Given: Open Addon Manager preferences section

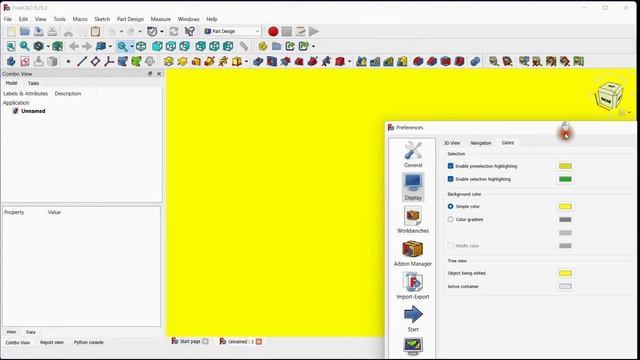Looking at the screenshot, I should (x=413, y=253).
